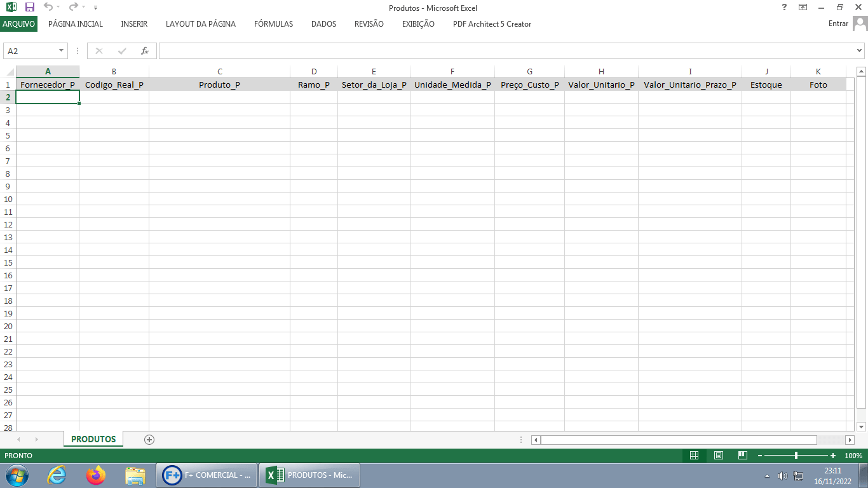Expand the formula bar chevron
Viewport: 868px width, 488px height.
860,51
